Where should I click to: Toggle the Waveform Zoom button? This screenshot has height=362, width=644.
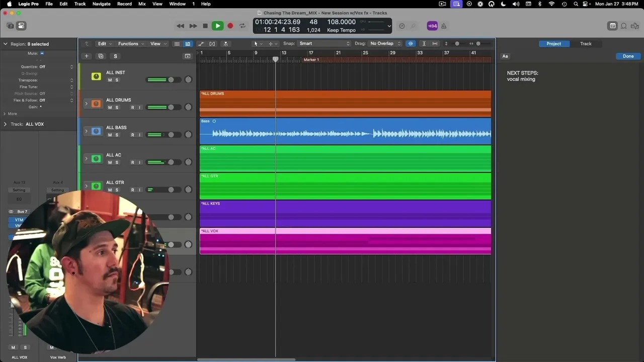[x=411, y=44]
